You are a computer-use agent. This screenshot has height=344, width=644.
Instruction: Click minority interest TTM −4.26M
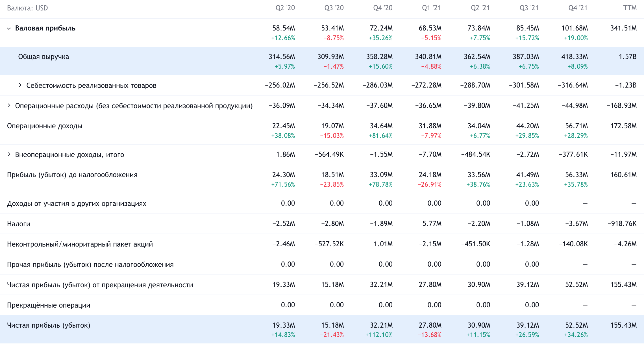tap(625, 244)
